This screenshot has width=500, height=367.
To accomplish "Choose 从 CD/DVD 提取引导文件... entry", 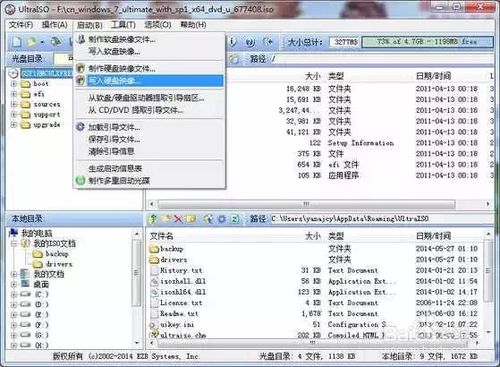I will (x=149, y=110).
